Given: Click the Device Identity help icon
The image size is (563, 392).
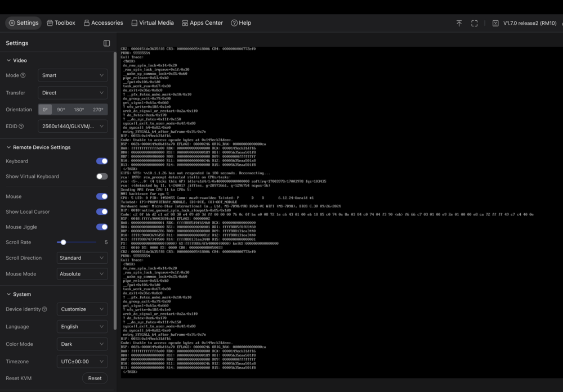Looking at the screenshot, I should click(x=44, y=309).
